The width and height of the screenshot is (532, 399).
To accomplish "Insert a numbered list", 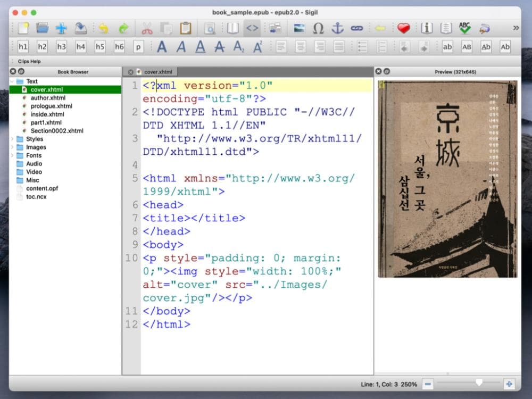I will point(381,47).
